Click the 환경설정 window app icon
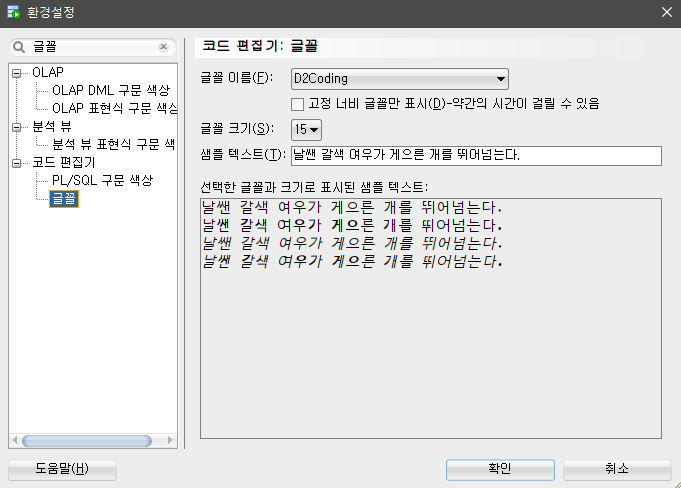This screenshot has height=488, width=681. (x=13, y=12)
